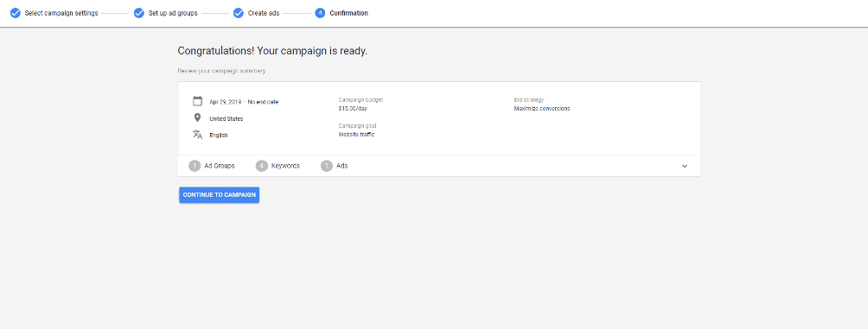Click the Campaign budget label
Screen dimensions: 868x329
click(361, 100)
